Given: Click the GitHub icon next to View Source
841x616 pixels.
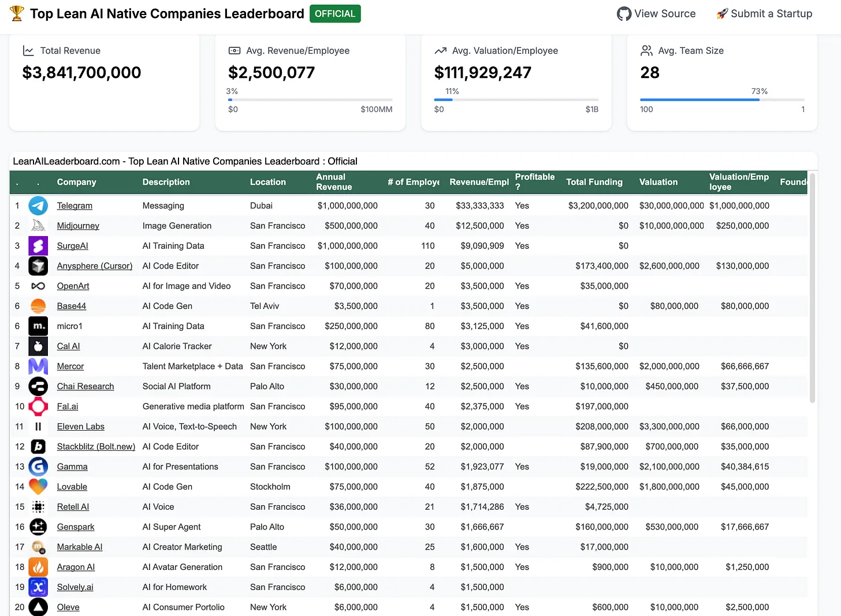Looking at the screenshot, I should [x=624, y=14].
